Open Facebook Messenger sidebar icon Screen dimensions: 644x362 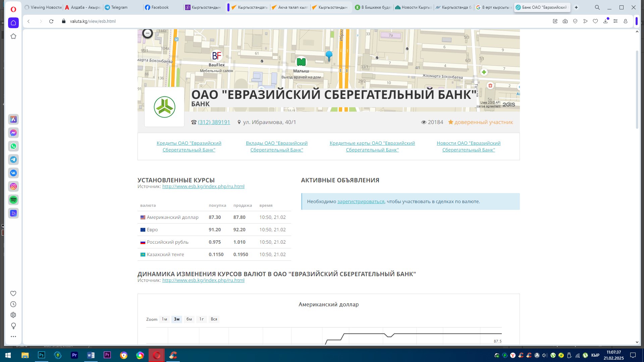point(13,133)
